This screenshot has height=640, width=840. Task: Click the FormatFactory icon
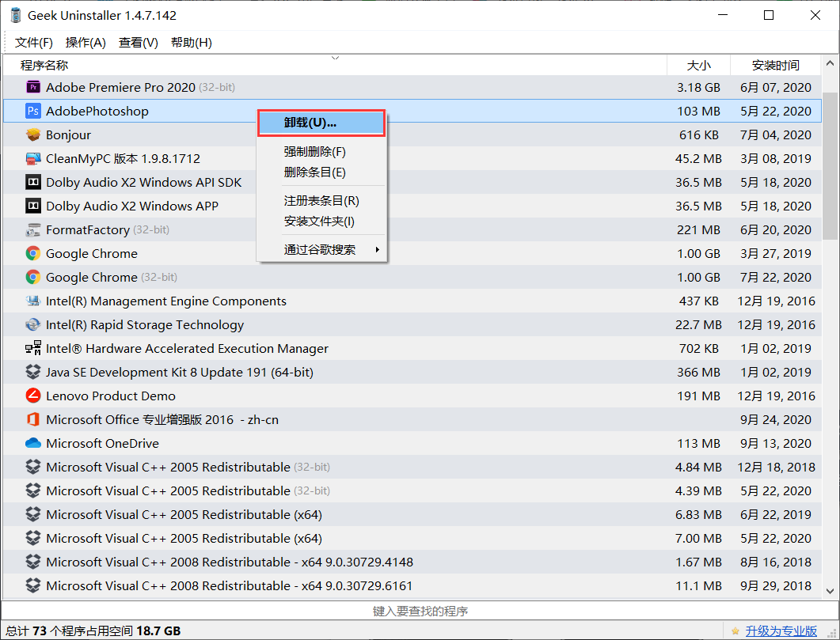pyautogui.click(x=33, y=229)
